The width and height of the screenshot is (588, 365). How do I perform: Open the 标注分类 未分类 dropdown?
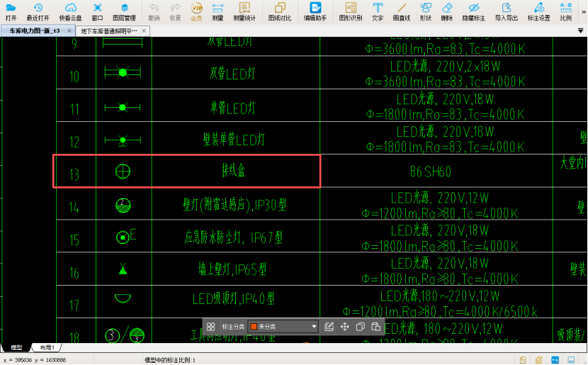tap(283, 327)
